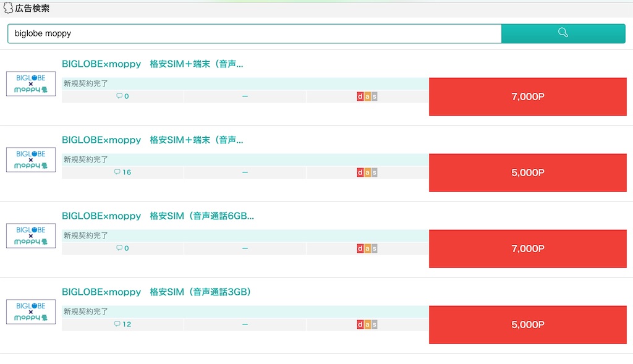Click red 'd' badge in the 16-comment row
Viewport: 633px width, 364px height.
click(360, 172)
